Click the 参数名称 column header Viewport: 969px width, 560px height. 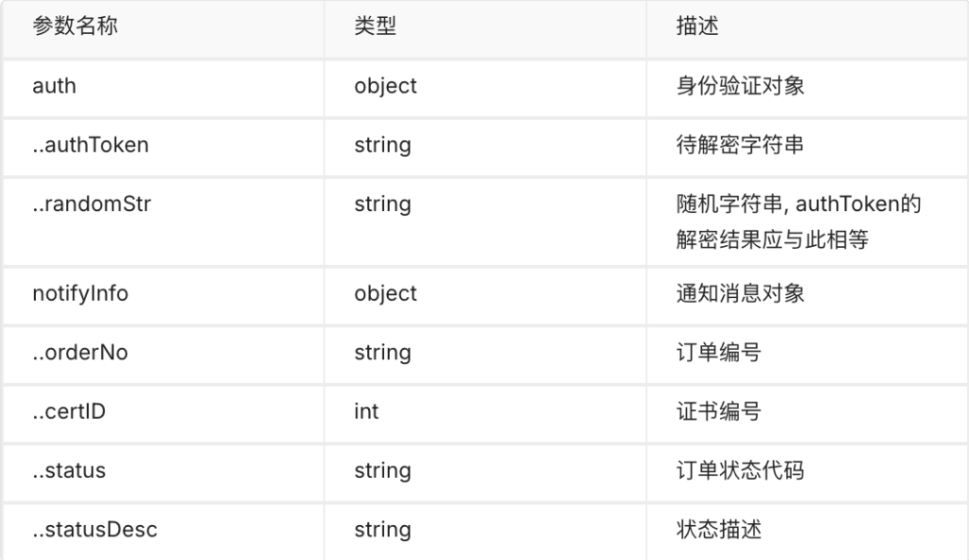click(76, 26)
